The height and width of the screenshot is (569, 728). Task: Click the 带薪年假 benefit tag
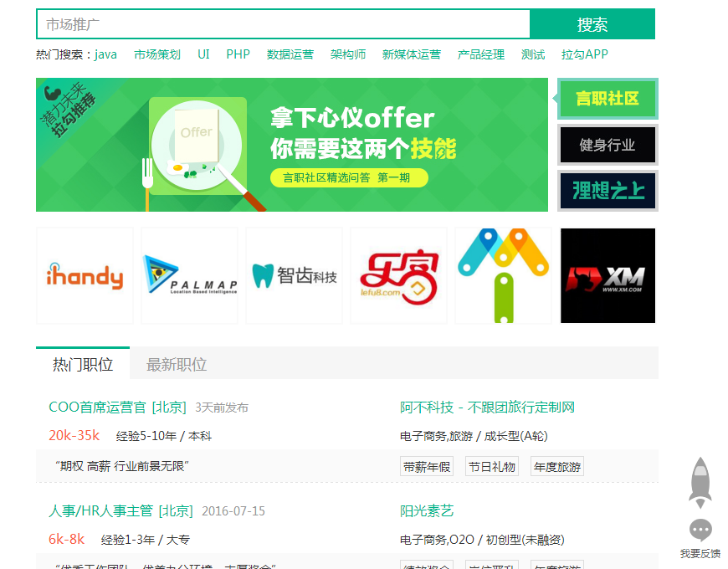426,466
